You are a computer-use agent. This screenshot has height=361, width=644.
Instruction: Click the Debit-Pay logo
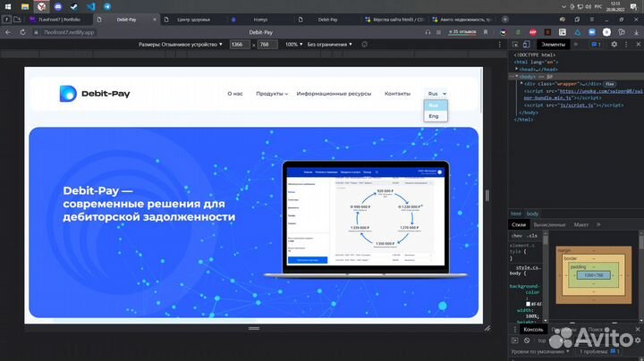pyautogui.click(x=95, y=94)
